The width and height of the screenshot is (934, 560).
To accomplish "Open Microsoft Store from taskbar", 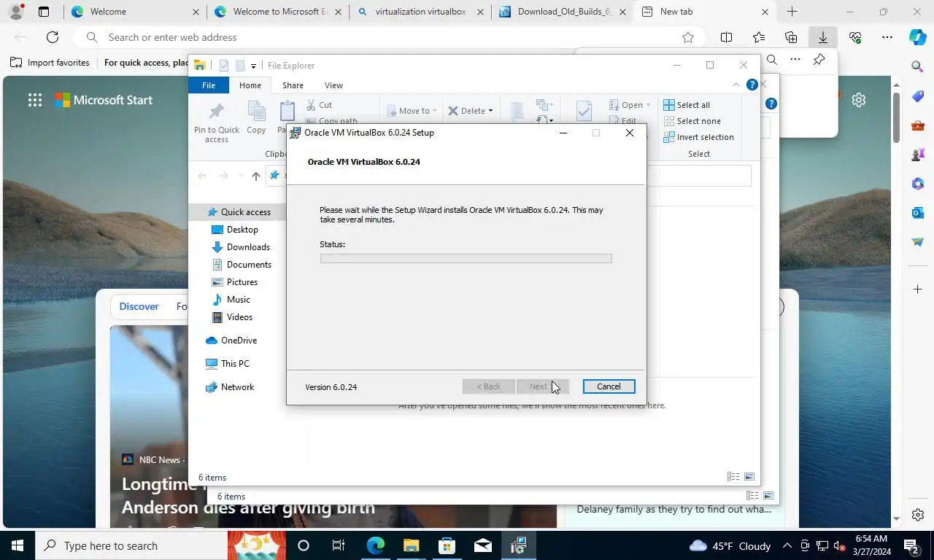I will click(447, 545).
